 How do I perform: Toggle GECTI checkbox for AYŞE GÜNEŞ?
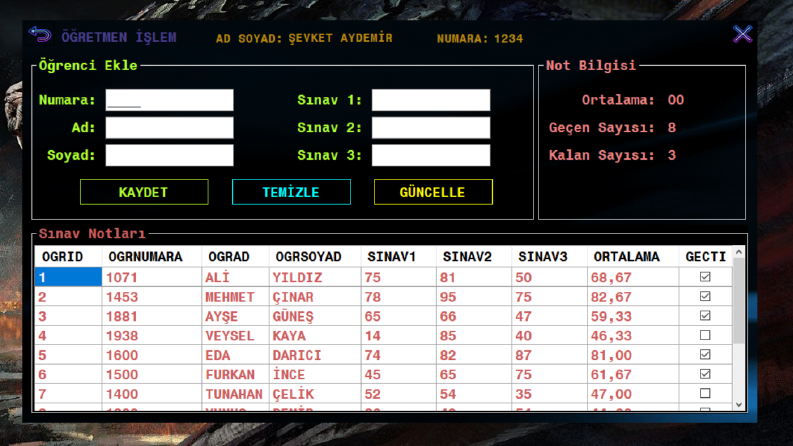[x=705, y=316]
